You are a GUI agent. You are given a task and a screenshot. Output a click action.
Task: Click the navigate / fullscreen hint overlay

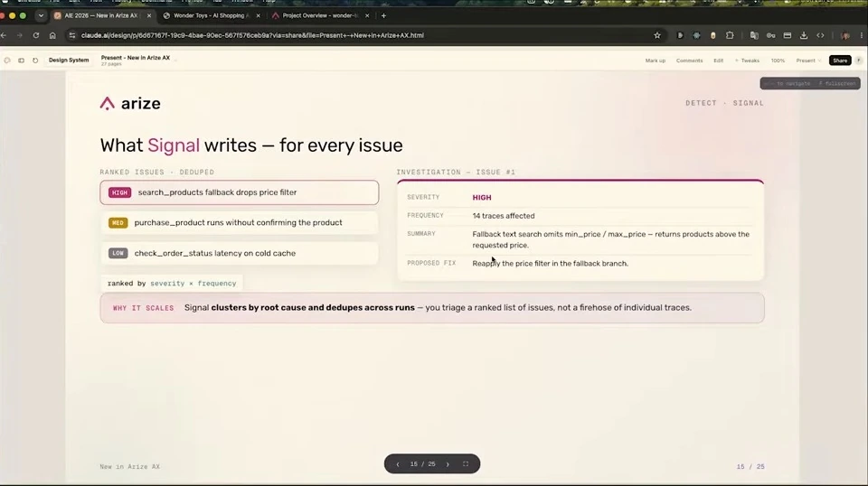pyautogui.click(x=810, y=83)
